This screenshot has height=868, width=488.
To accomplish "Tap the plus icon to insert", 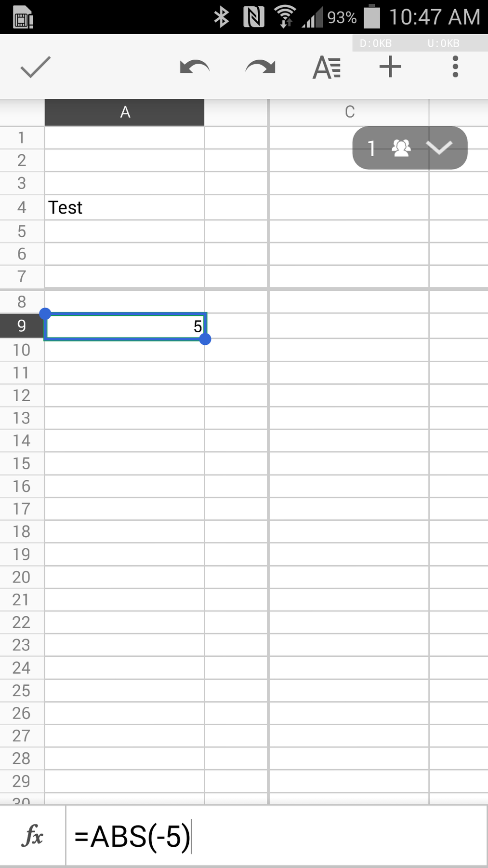I will [390, 67].
